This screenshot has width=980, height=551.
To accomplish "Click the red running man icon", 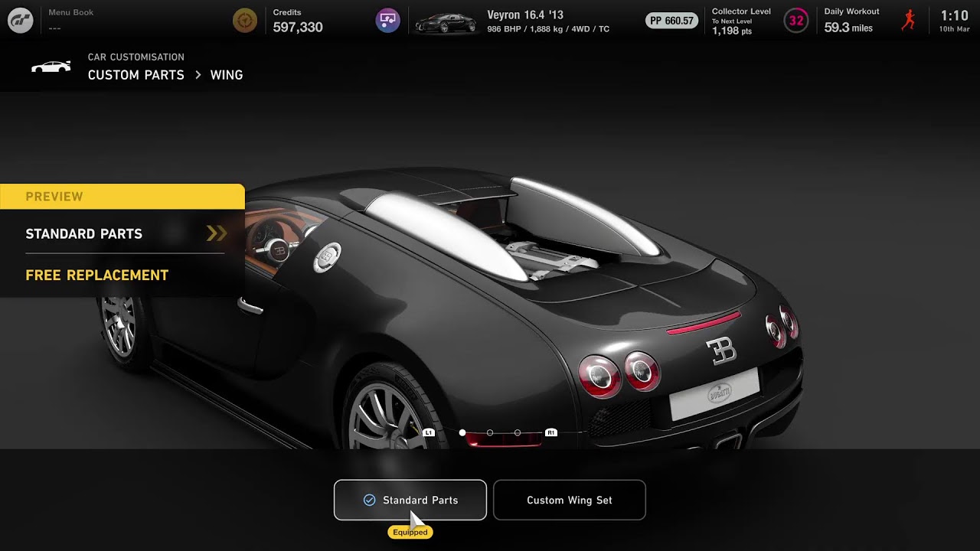I will [x=908, y=21].
